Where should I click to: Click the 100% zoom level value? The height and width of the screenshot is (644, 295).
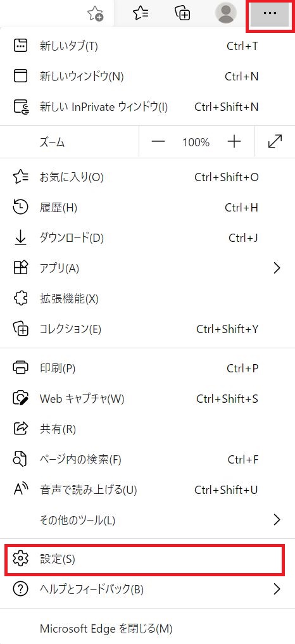click(x=196, y=142)
